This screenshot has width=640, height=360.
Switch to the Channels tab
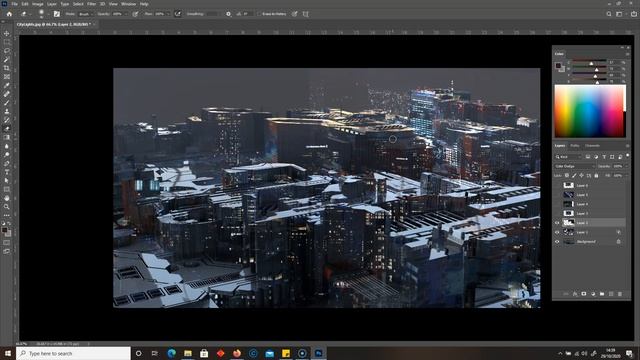(x=592, y=146)
